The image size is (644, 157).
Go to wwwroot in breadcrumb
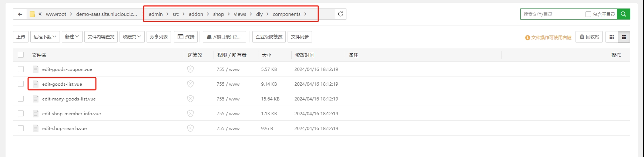56,14
